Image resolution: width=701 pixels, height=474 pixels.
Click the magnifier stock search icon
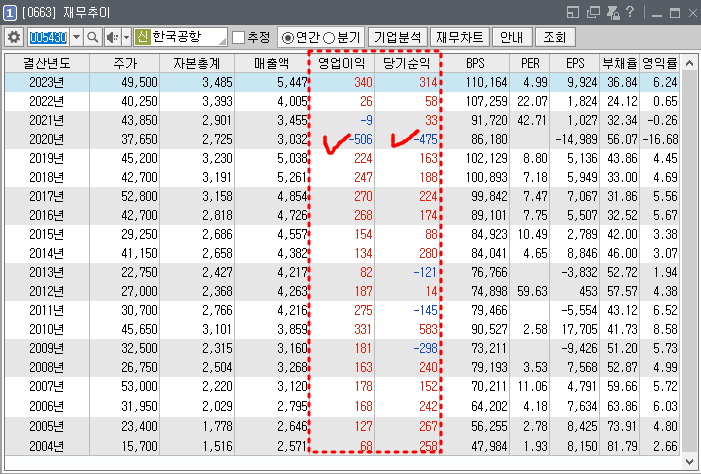(93, 37)
